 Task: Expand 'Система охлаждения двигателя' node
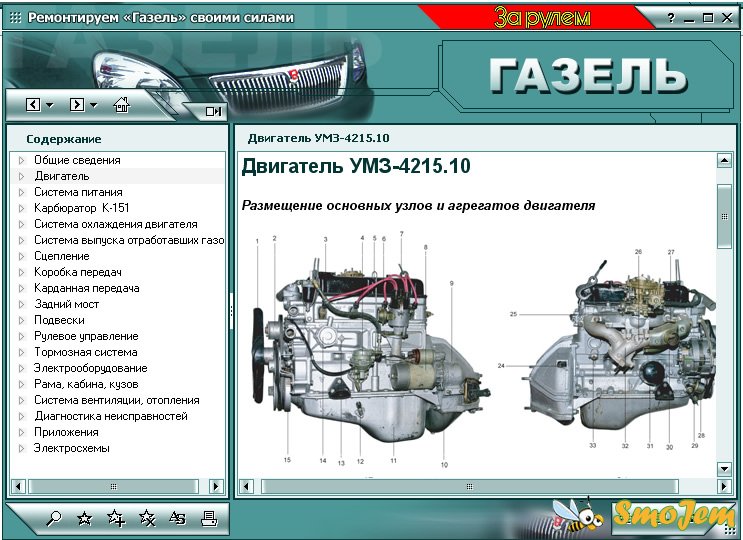tap(21, 225)
